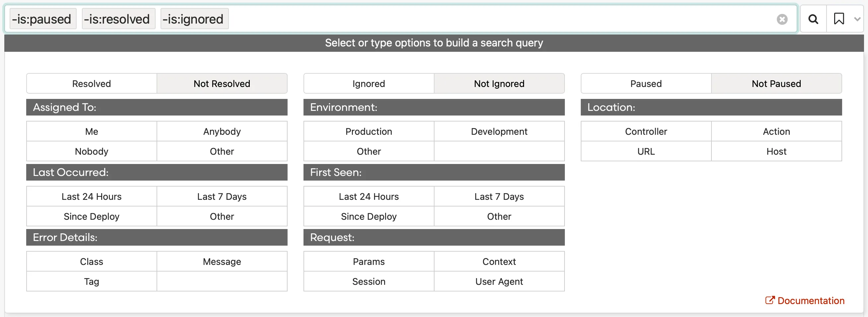
Task: Pick Last 24 Hours under Last Occurred
Action: (91, 197)
